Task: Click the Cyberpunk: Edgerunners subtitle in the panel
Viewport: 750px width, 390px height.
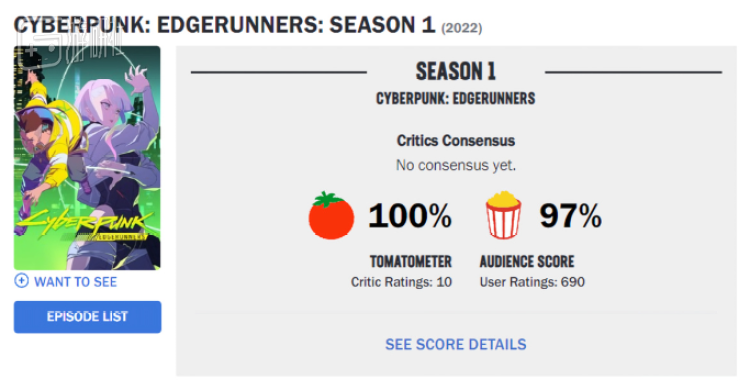Action: [x=456, y=99]
